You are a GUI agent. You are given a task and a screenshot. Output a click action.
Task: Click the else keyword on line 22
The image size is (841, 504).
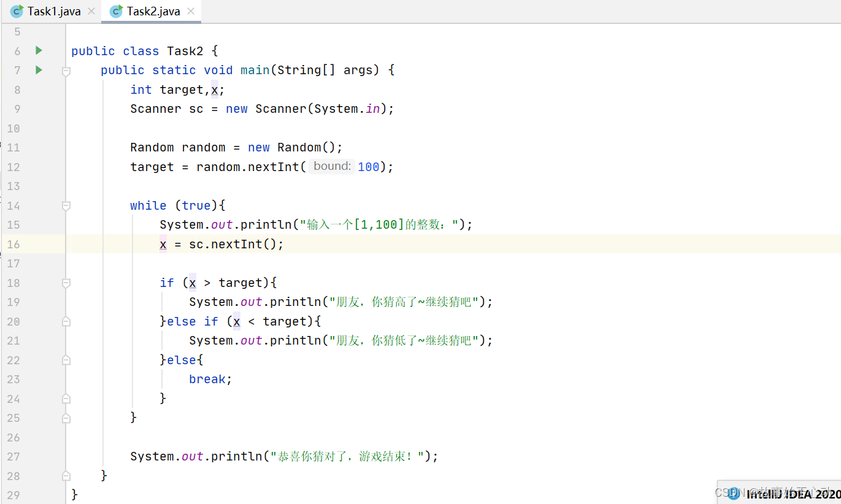(182, 360)
